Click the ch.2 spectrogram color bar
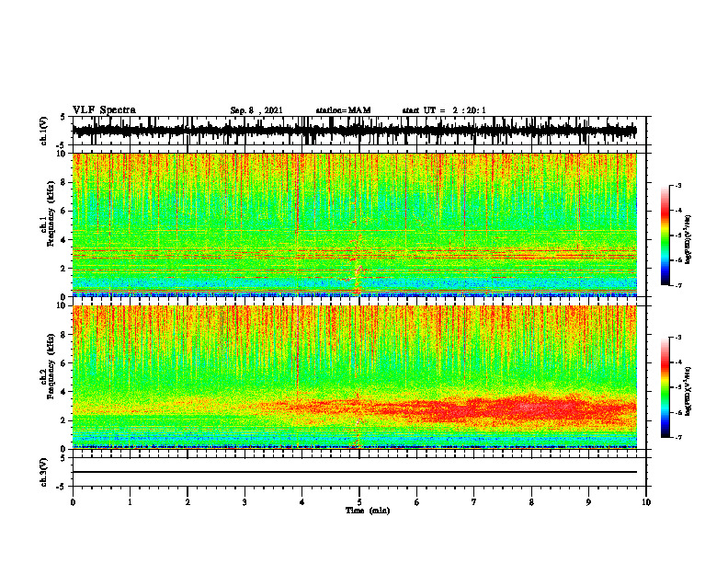The height and width of the screenshot is (563, 728). tap(665, 387)
